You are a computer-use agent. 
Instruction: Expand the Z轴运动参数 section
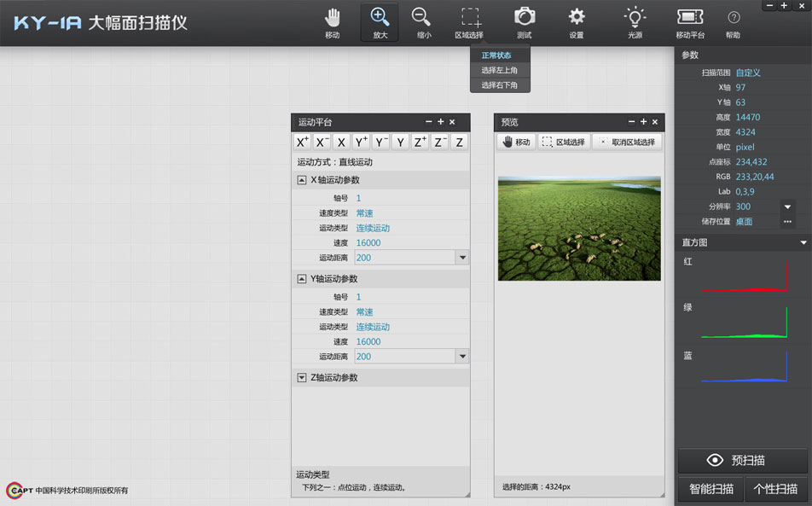tap(302, 377)
